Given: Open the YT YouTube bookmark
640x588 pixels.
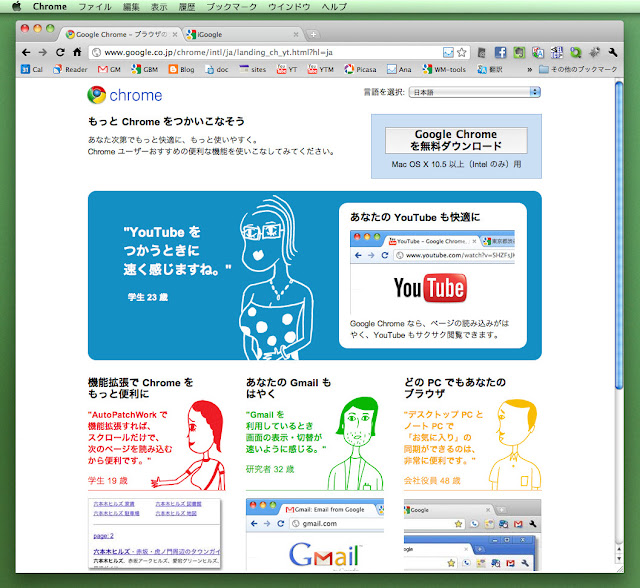Looking at the screenshot, I should [287, 69].
